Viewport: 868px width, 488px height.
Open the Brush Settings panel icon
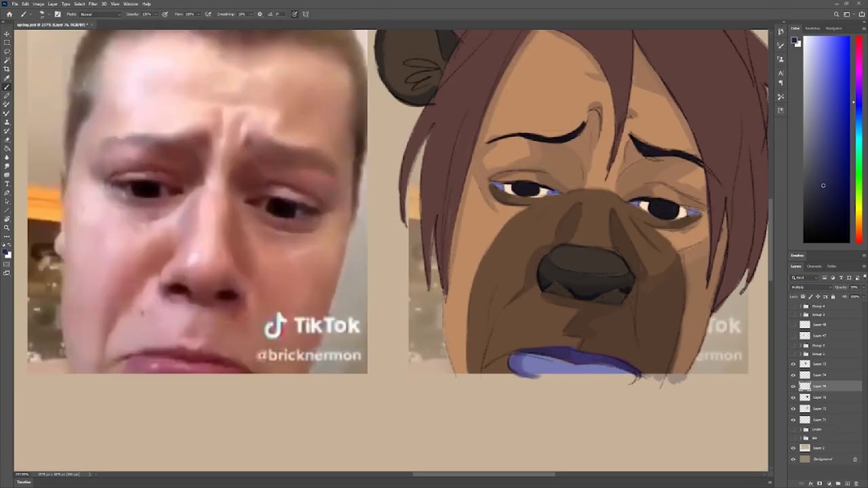coord(58,14)
